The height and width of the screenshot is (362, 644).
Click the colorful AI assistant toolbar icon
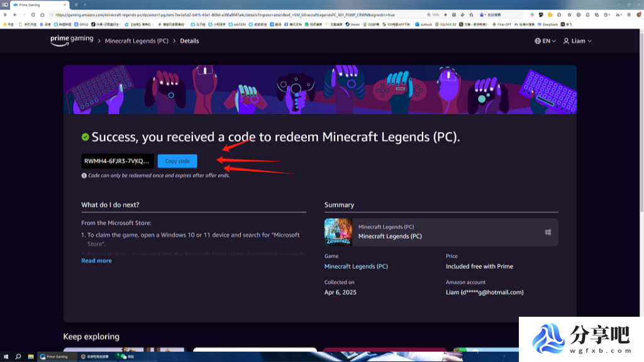[x=532, y=15]
